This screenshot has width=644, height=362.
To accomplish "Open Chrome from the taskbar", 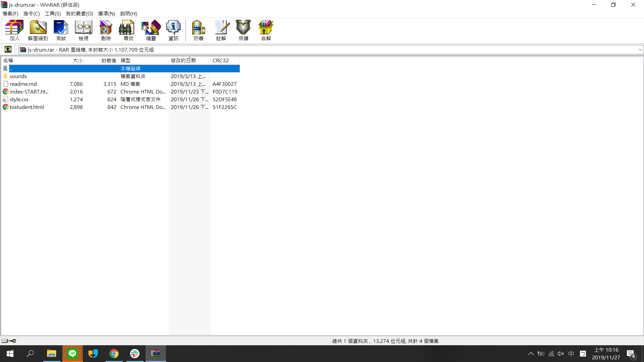I will coord(114,354).
